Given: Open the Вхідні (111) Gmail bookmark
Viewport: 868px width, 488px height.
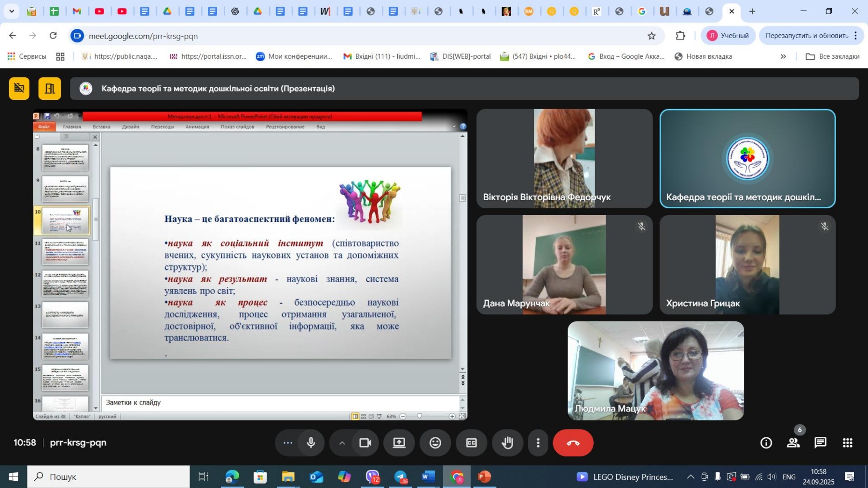Looking at the screenshot, I should pyautogui.click(x=382, y=56).
